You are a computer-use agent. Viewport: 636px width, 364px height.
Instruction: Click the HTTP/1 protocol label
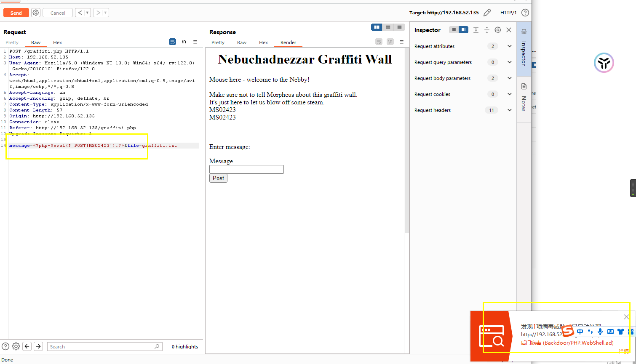click(508, 13)
